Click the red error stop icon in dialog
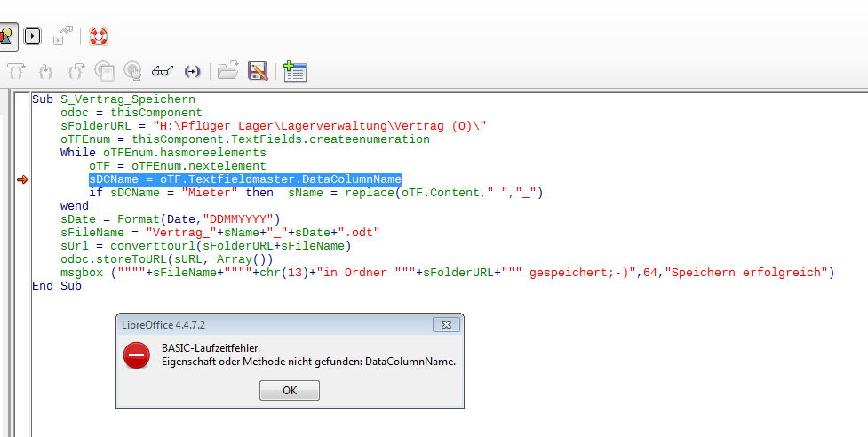Screen dimensions: 868x437 tap(136, 355)
